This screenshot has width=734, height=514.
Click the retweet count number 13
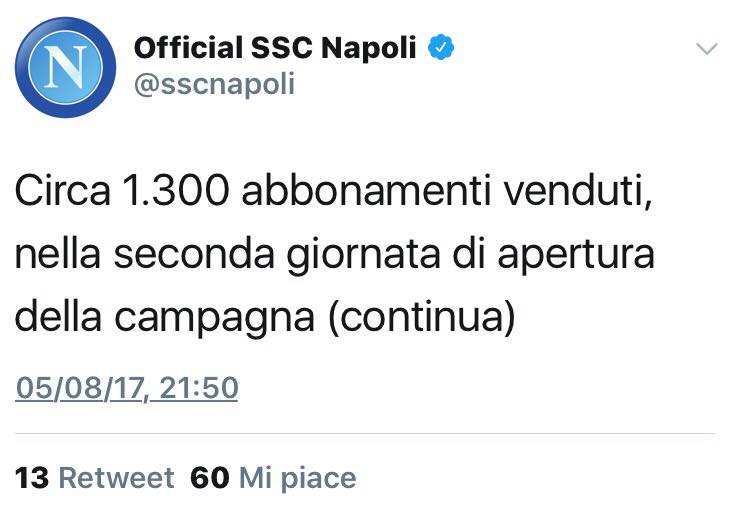point(33,478)
